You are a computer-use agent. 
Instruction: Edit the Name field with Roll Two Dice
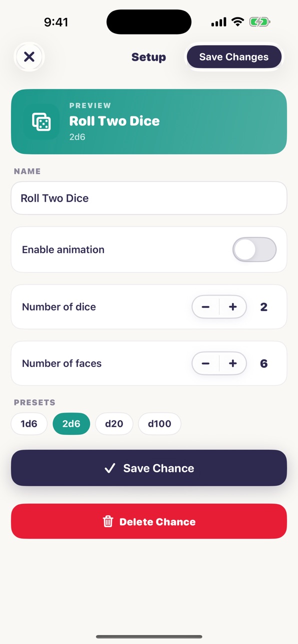click(x=149, y=198)
